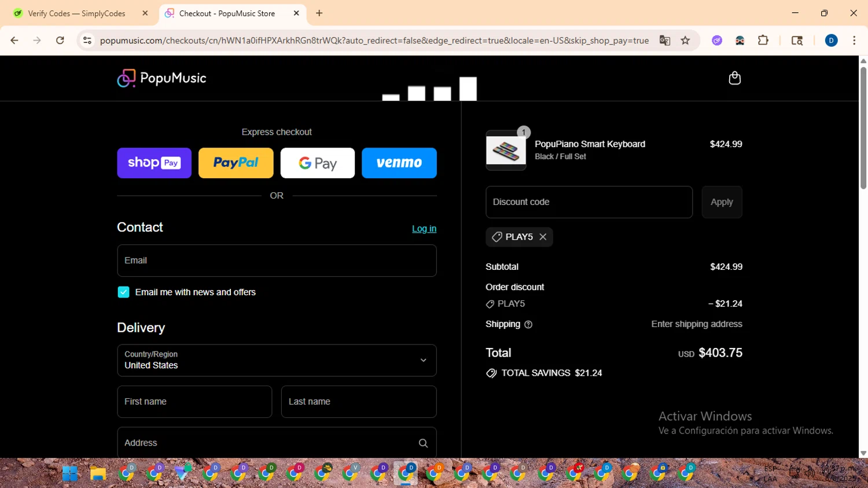868x488 pixels.
Task: Pay with Venmo
Action: coord(399,163)
